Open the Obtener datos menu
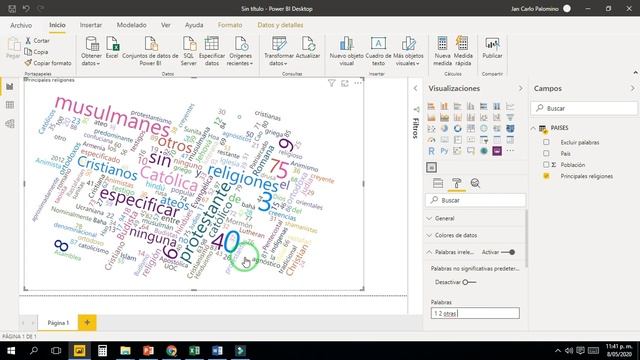640x360 pixels. 91,51
